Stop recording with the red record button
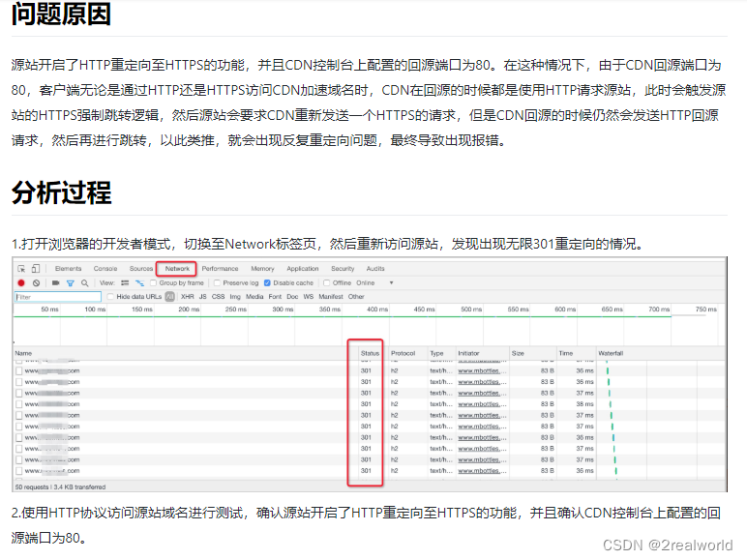The height and width of the screenshot is (560, 747). point(21,282)
